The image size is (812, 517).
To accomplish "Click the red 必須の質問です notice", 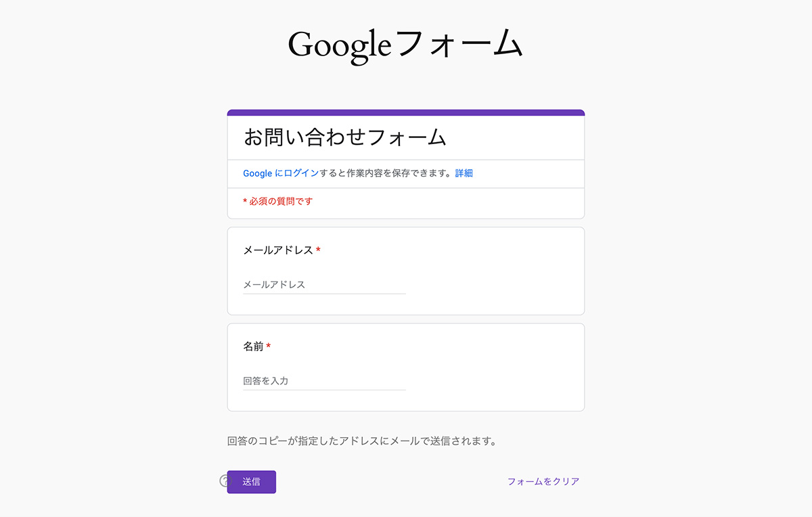I will 278,201.
